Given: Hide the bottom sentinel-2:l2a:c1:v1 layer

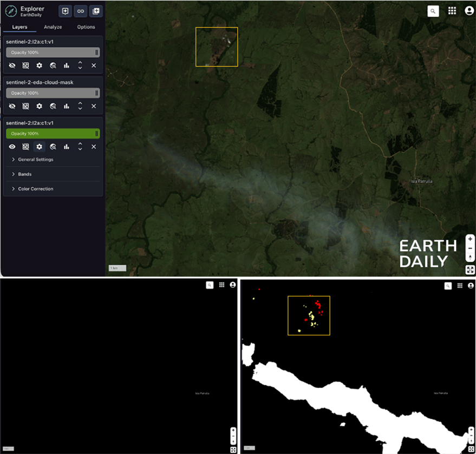Looking at the screenshot, I should point(12,147).
